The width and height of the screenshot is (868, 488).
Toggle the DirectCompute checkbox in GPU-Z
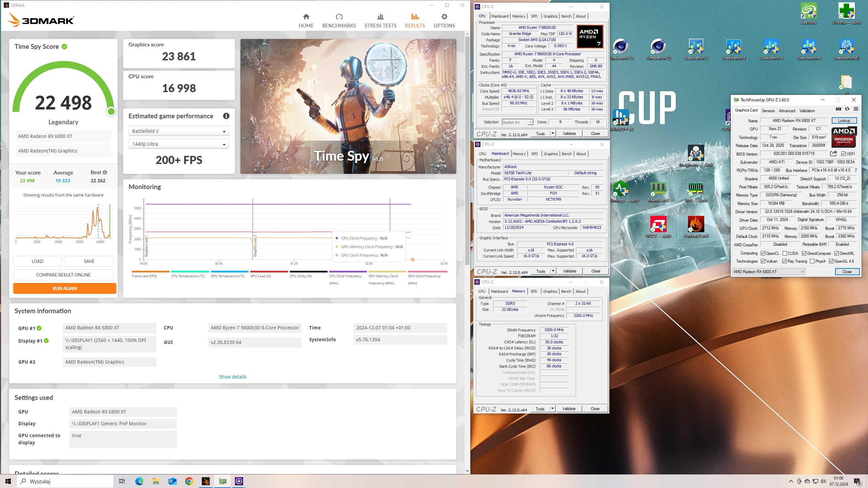coord(804,253)
